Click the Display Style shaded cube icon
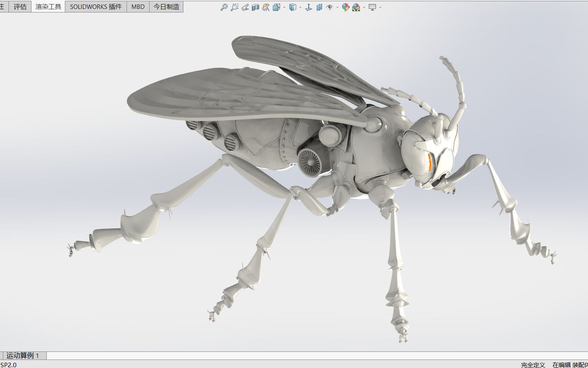Screen dimensions: 588x368 coord(293,7)
